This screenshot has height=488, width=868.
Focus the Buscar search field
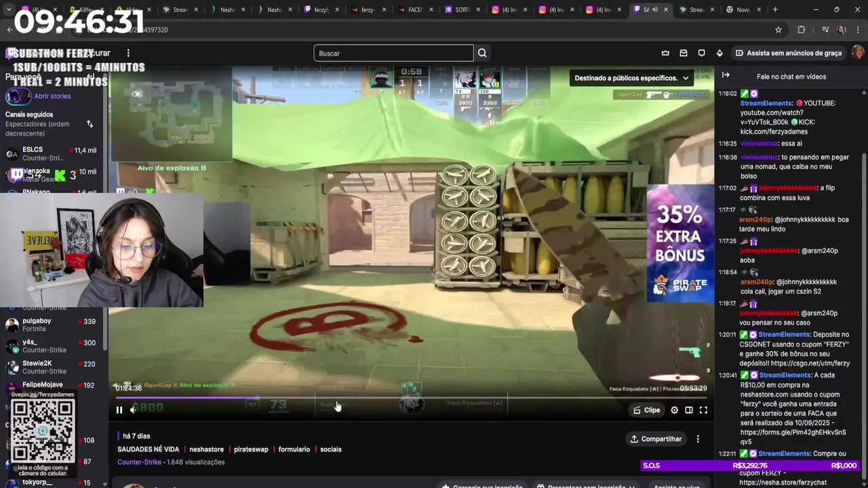[393, 53]
